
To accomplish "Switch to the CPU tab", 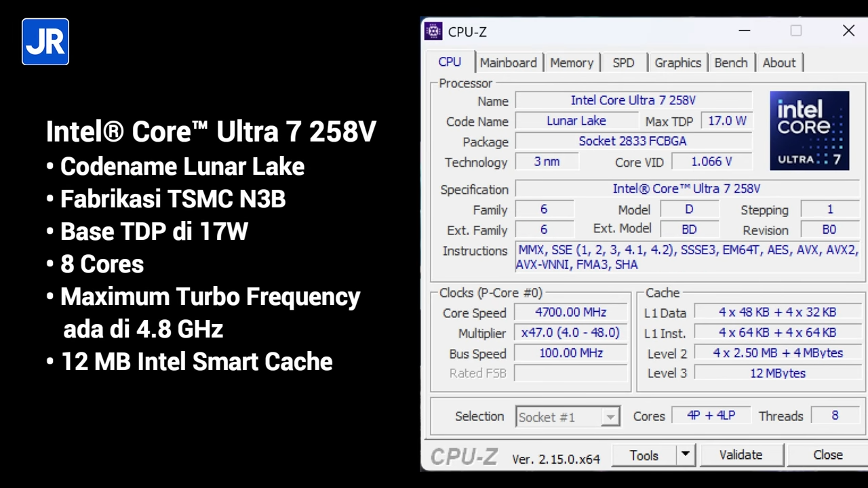I will pos(450,62).
